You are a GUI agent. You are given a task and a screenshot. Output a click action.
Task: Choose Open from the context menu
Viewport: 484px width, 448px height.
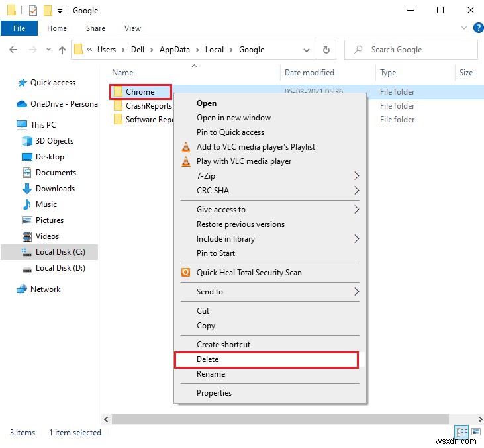click(207, 103)
